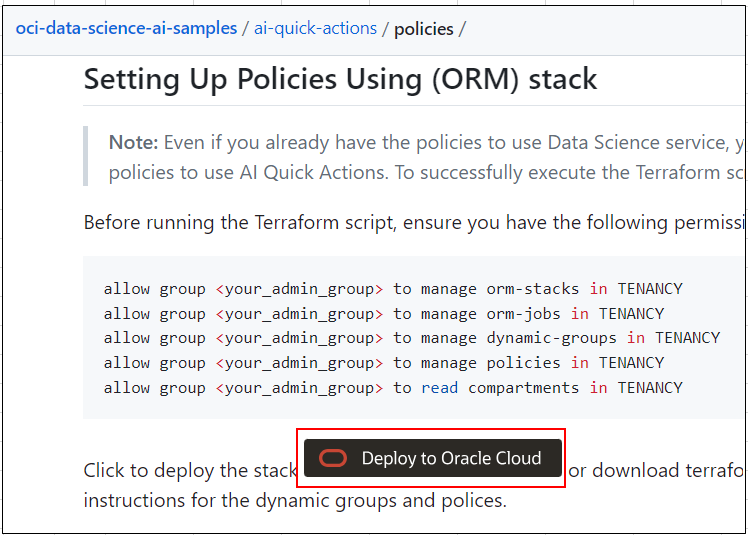This screenshot has height=535, width=748.
Task: Click the 'manage orm-jobs in TENANCY' policy line
Action: 384,314
